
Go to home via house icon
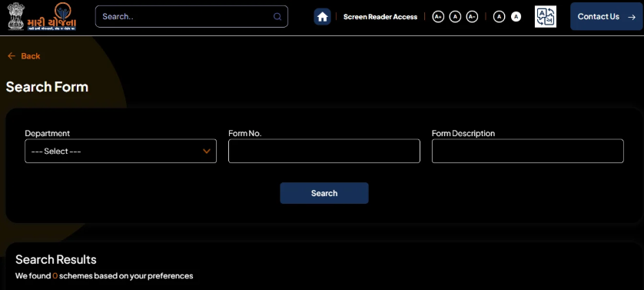(323, 17)
